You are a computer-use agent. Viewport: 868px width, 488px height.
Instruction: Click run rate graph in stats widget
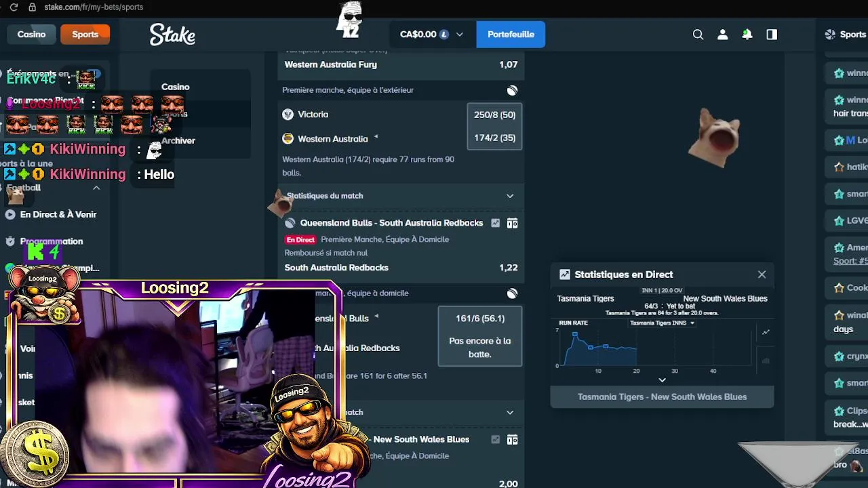(654, 348)
